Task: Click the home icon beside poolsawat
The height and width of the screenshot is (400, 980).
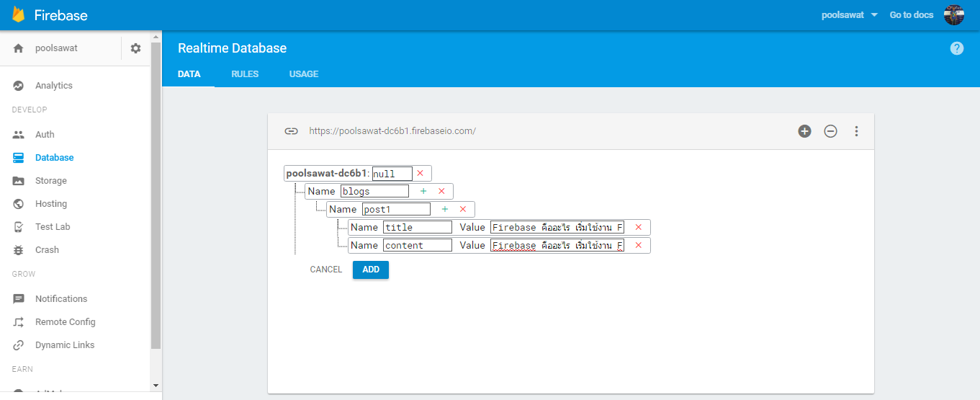Action: click(19, 48)
